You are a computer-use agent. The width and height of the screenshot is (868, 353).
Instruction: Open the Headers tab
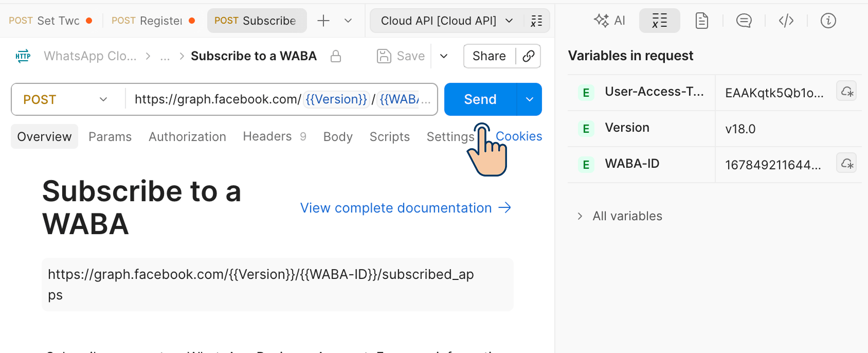(x=275, y=136)
